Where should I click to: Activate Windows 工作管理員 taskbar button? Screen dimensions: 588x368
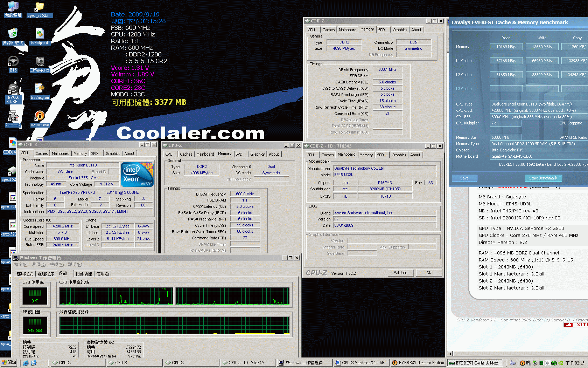click(304, 363)
